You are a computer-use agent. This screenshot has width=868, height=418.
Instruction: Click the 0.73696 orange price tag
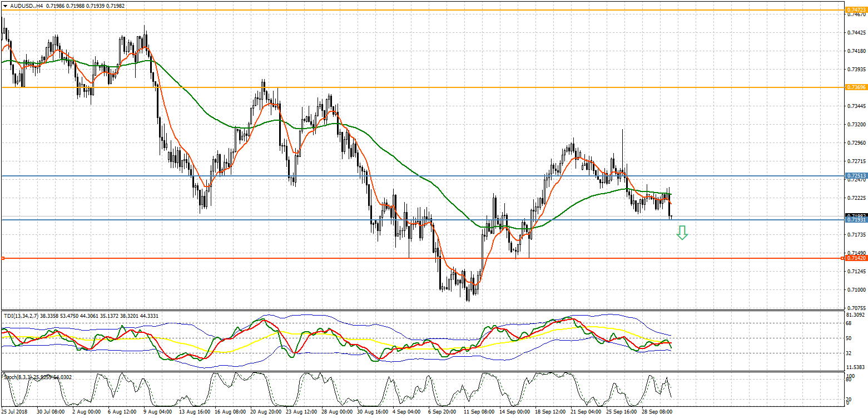coord(856,87)
